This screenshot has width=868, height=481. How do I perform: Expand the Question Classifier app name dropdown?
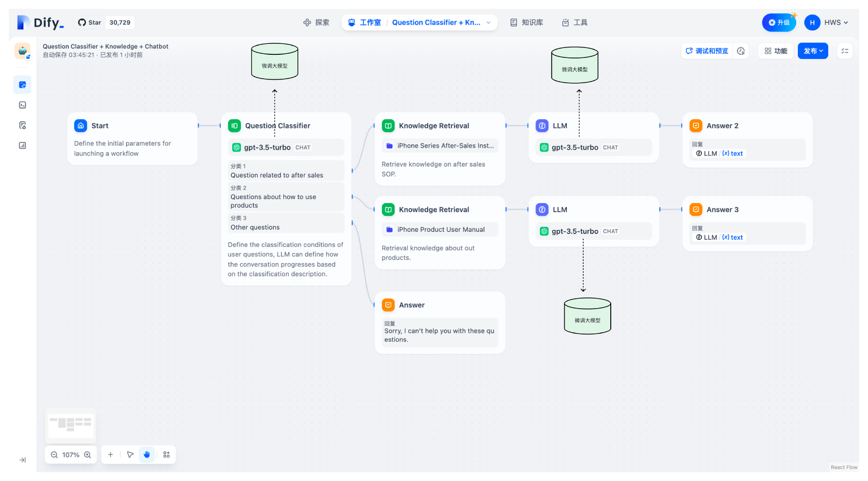tap(488, 23)
